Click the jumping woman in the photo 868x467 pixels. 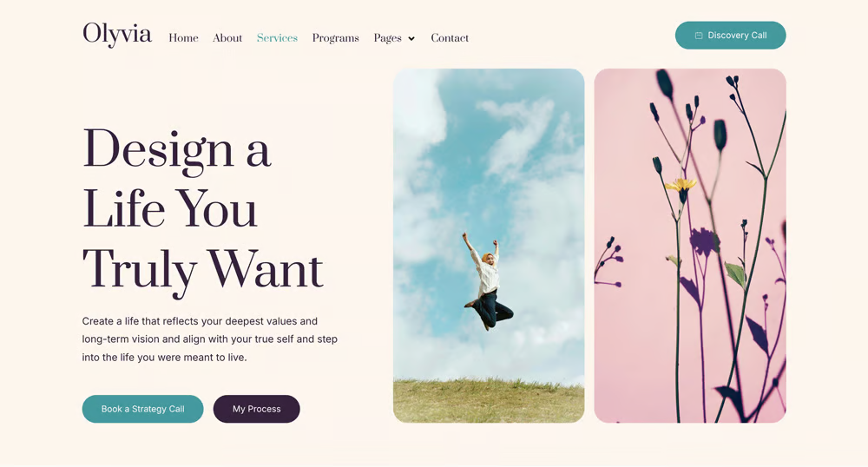[488, 281]
